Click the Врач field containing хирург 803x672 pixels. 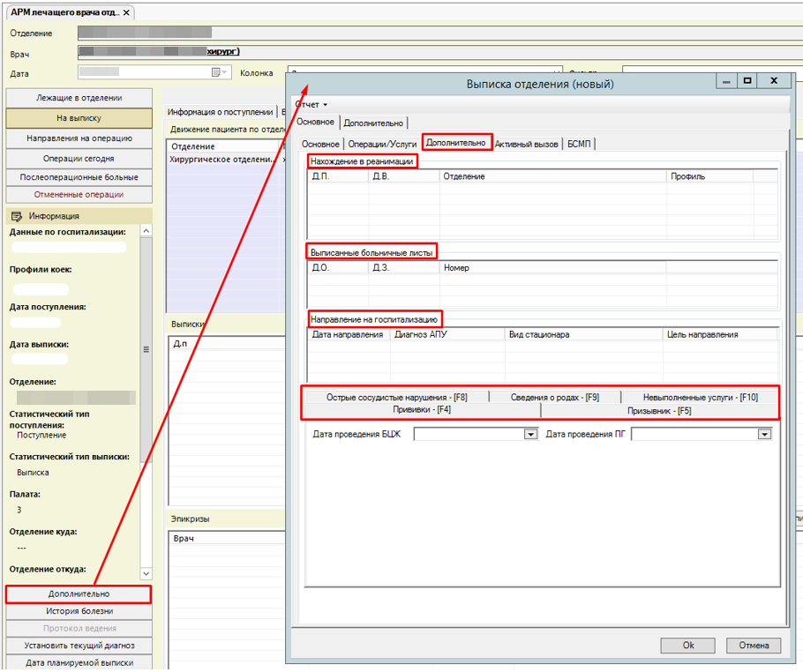click(x=440, y=52)
